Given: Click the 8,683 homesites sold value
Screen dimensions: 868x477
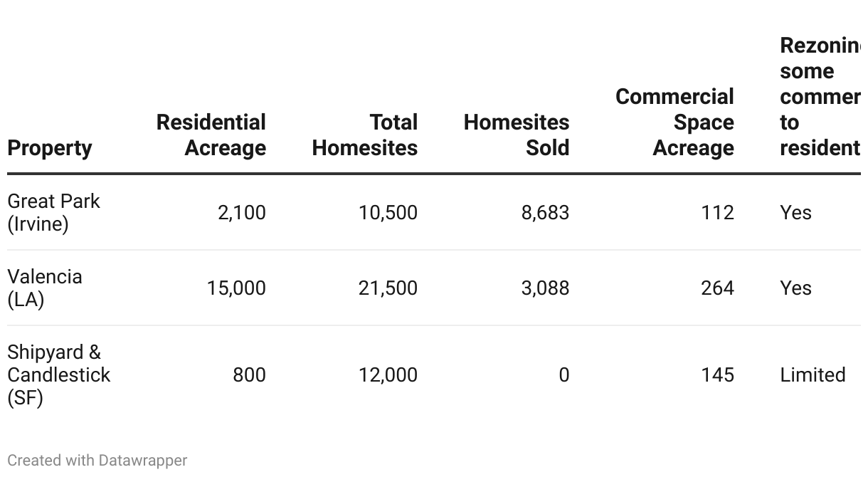Looking at the screenshot, I should (x=545, y=213).
